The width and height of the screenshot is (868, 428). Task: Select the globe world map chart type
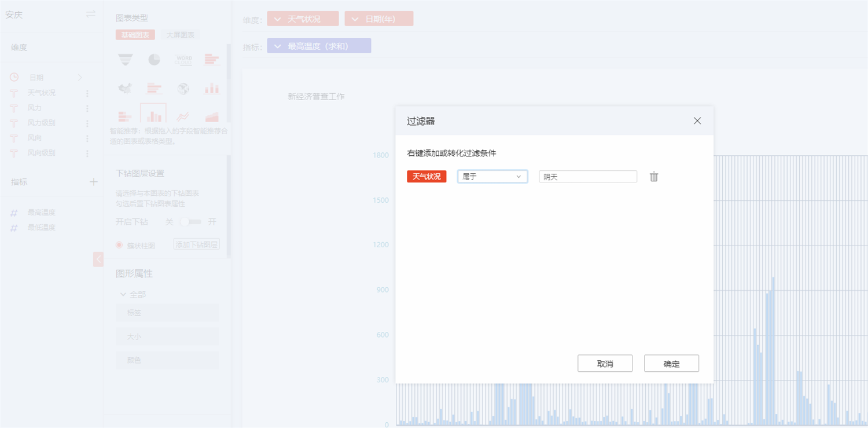pyautogui.click(x=183, y=89)
